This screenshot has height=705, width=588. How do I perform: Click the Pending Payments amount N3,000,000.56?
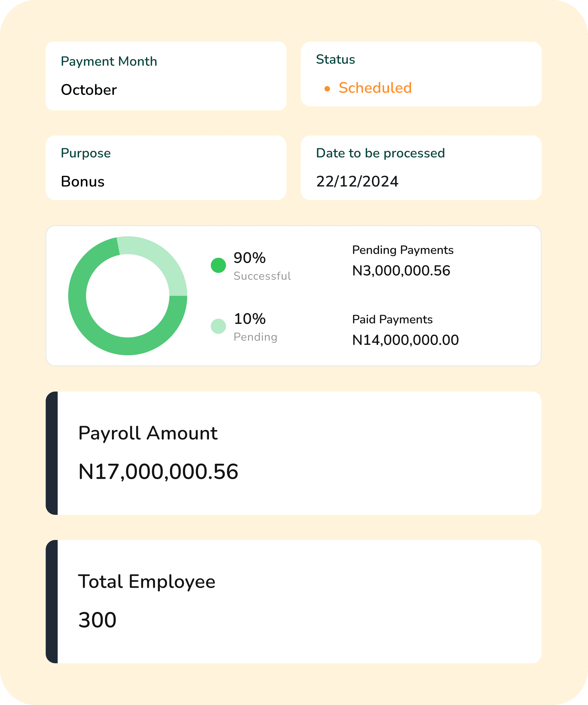pos(401,270)
